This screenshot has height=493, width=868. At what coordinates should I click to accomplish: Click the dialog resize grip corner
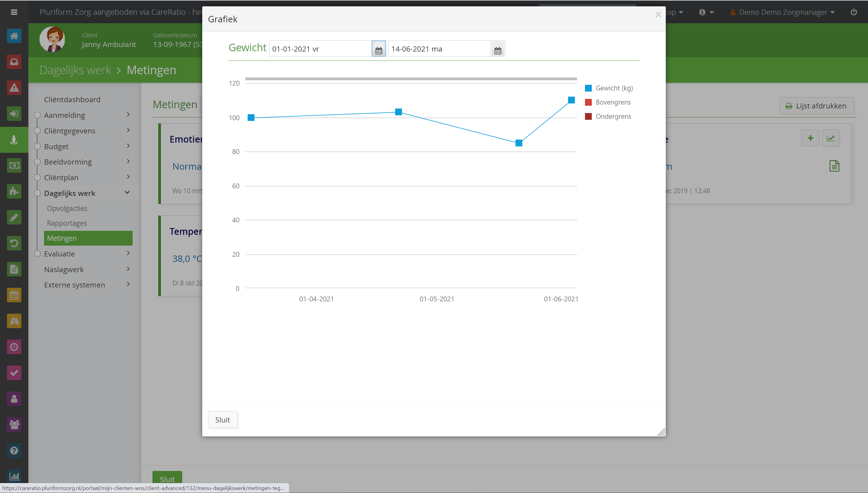pos(661,432)
